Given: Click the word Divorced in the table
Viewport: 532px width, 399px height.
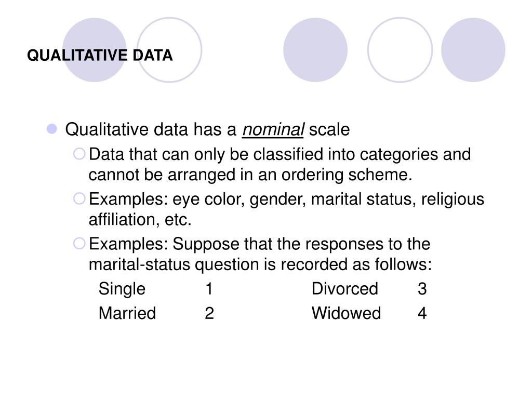Looking at the screenshot, I should pos(345,289).
